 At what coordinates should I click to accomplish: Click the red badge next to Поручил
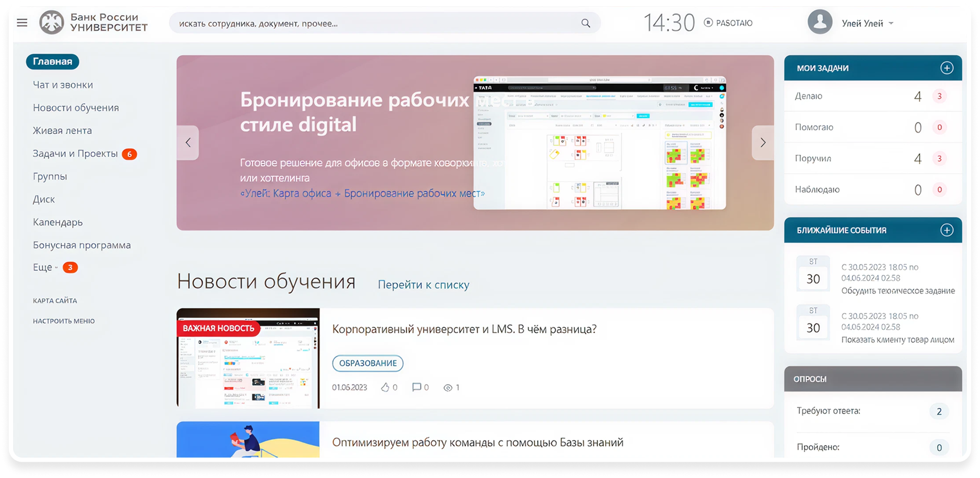[939, 158]
